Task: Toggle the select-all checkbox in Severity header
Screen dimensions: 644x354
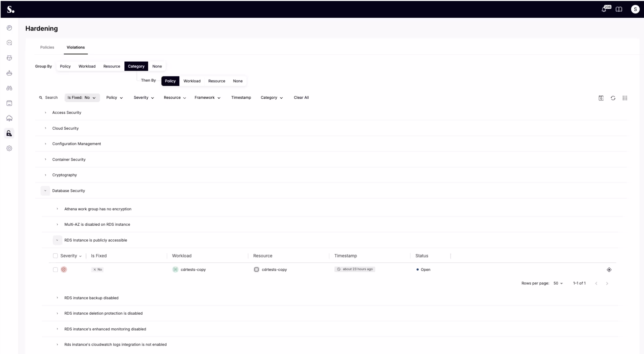Action: tap(55, 256)
